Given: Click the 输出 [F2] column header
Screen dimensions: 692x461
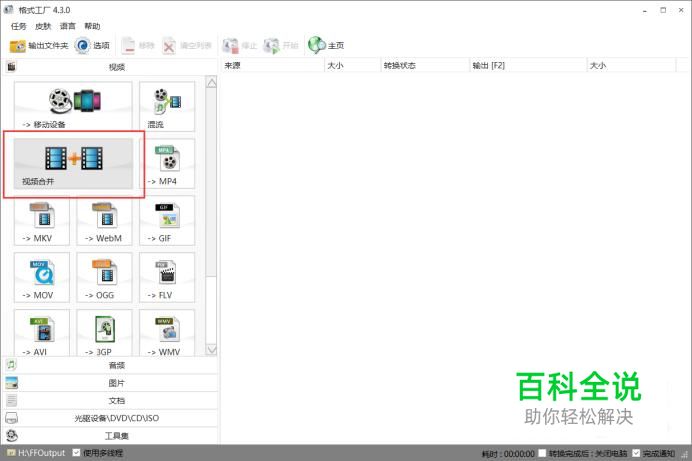Looking at the screenshot, I should pyautogui.click(x=528, y=65).
